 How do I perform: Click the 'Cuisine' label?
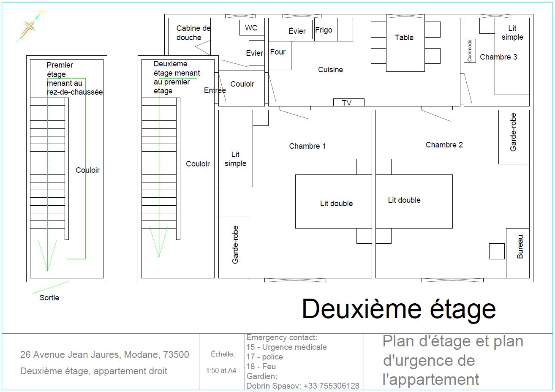click(x=330, y=70)
